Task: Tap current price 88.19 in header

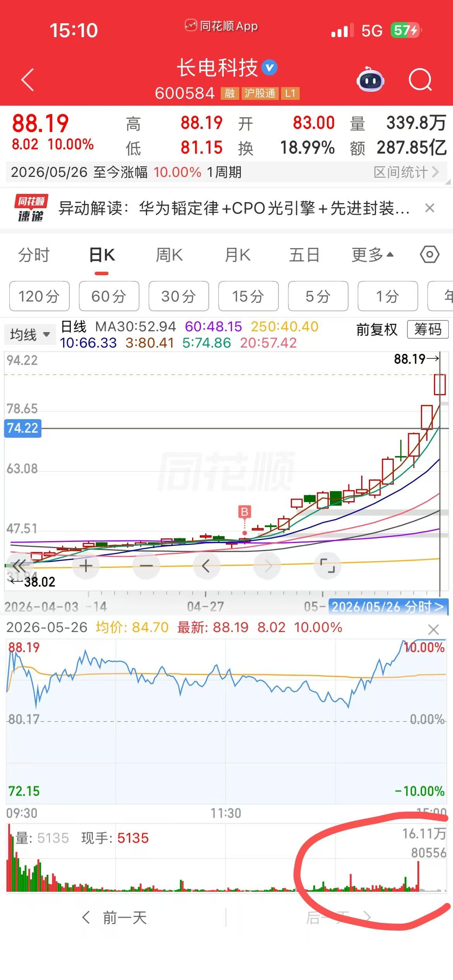Action: [40, 123]
